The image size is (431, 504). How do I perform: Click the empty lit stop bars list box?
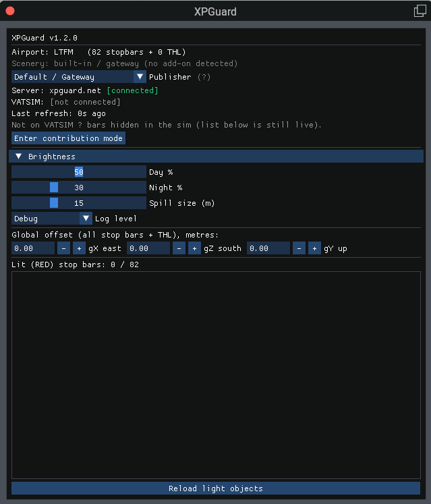click(216, 375)
